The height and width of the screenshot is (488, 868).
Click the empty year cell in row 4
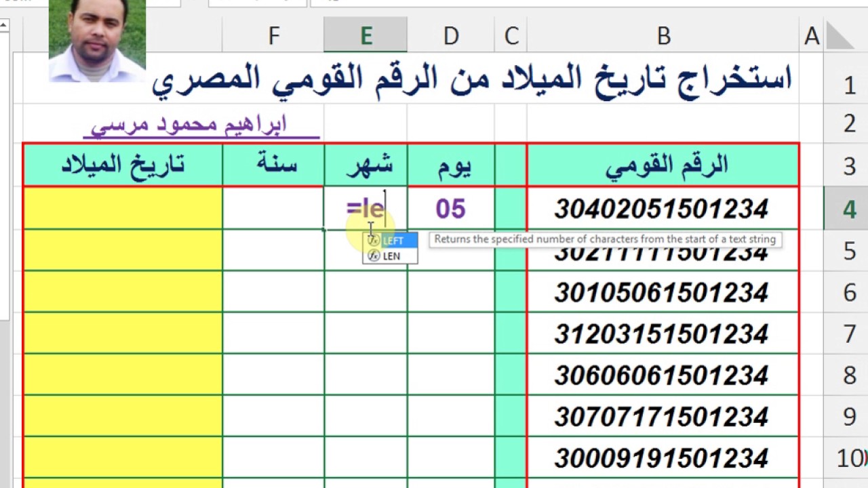[x=273, y=209]
